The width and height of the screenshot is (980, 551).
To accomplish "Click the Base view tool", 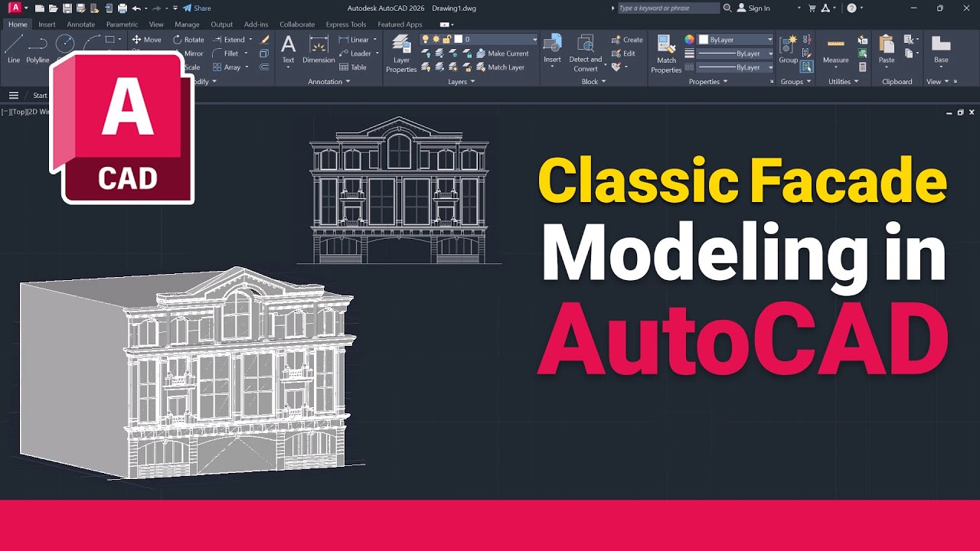I will coord(941,49).
